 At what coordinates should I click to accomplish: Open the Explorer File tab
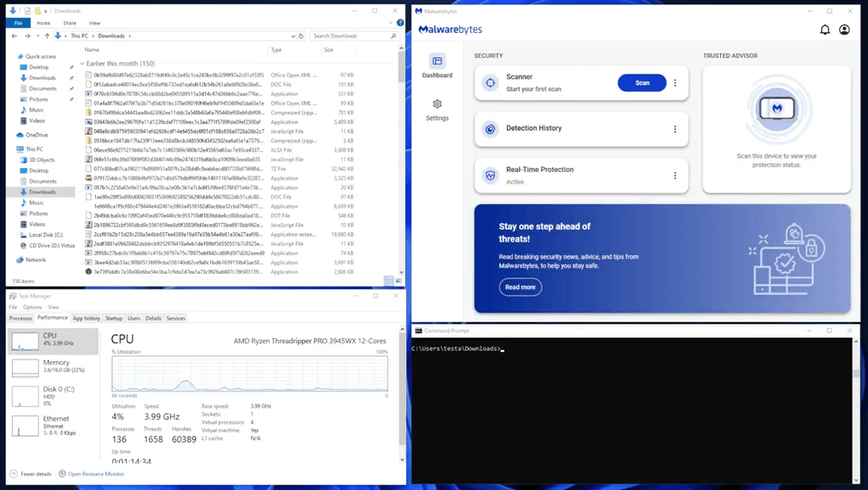19,23
